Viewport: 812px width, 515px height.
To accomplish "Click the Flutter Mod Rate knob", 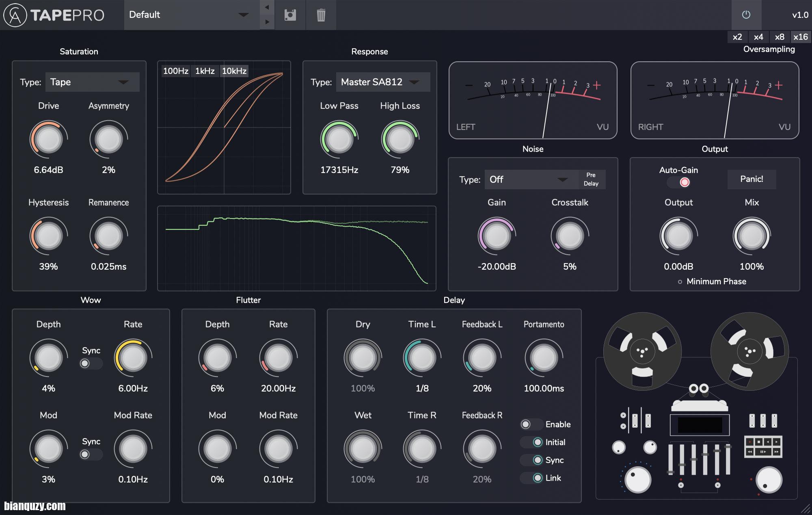I will (279, 449).
